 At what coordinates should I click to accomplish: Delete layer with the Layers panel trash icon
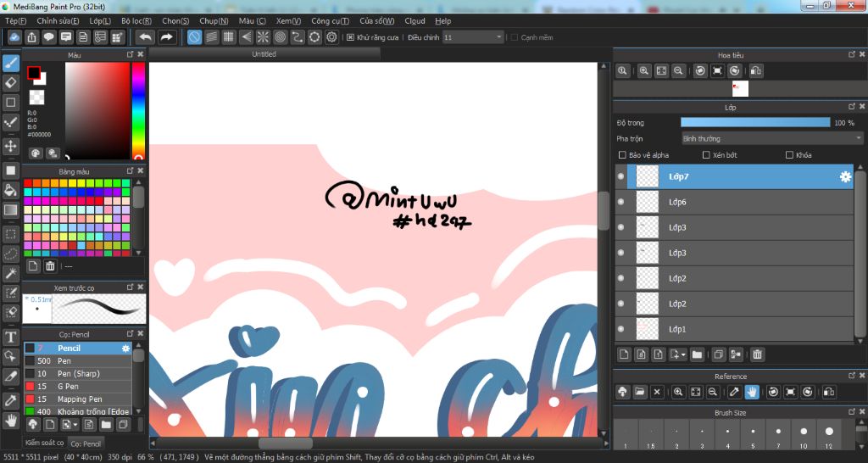pyautogui.click(x=757, y=354)
